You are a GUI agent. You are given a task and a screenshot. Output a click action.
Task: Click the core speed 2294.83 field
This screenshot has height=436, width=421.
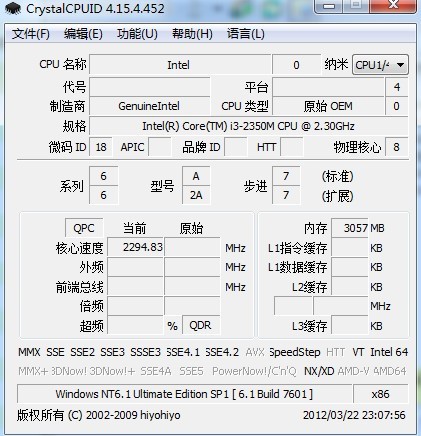coord(135,247)
